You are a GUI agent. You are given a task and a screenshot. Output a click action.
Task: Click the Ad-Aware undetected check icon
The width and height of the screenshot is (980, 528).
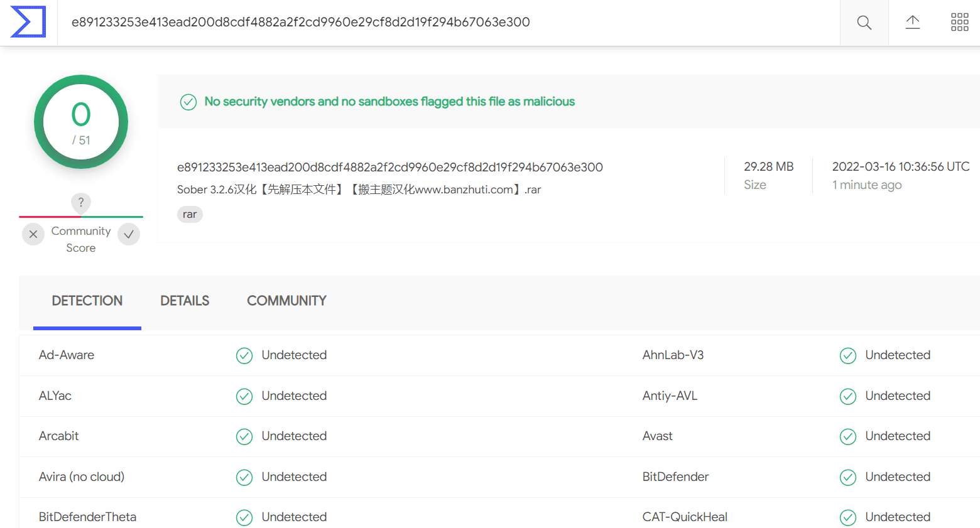pos(244,356)
